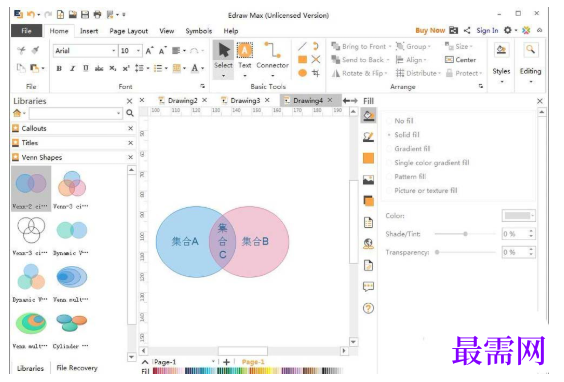Select the Gradient fill option
This screenshot has width=564, height=382.
pos(408,149)
